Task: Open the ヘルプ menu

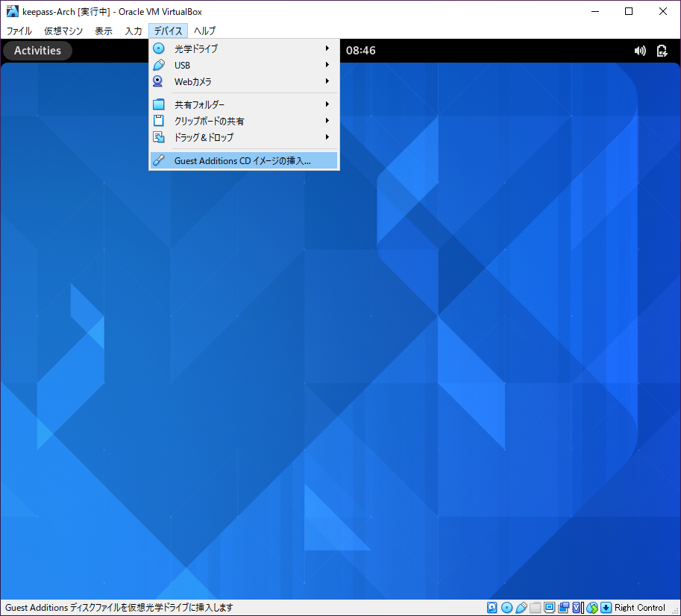Action: pos(204,31)
